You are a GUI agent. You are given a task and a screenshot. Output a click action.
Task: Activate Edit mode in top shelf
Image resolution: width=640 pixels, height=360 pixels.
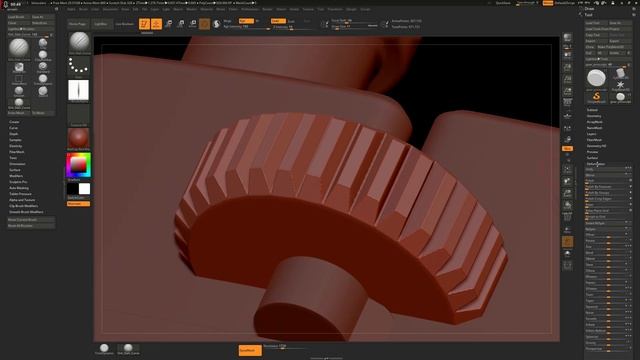coord(144,24)
